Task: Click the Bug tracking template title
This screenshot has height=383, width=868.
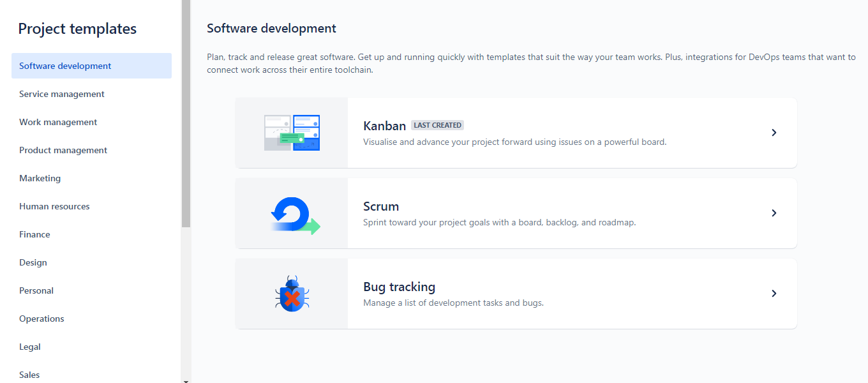Action: click(399, 287)
